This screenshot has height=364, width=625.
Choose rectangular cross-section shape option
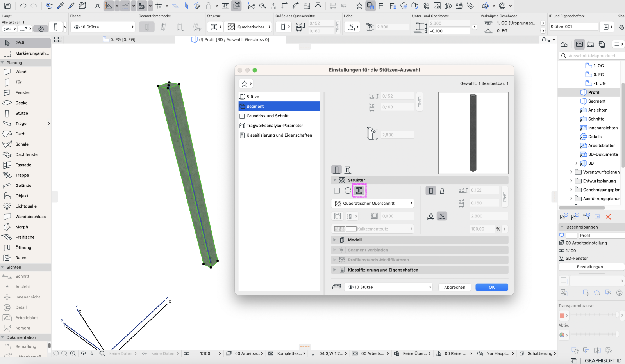[x=337, y=190]
